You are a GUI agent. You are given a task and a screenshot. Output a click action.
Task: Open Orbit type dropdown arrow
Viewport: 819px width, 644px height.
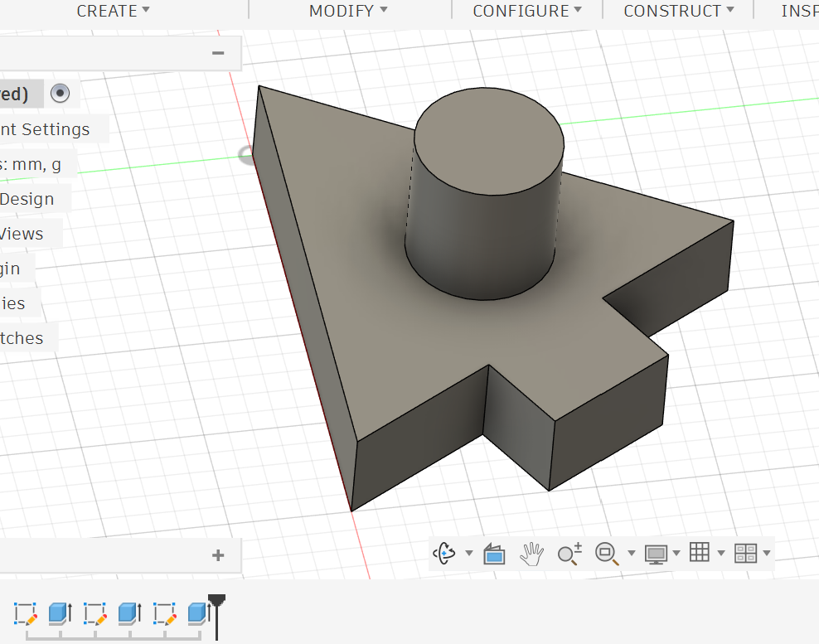468,553
